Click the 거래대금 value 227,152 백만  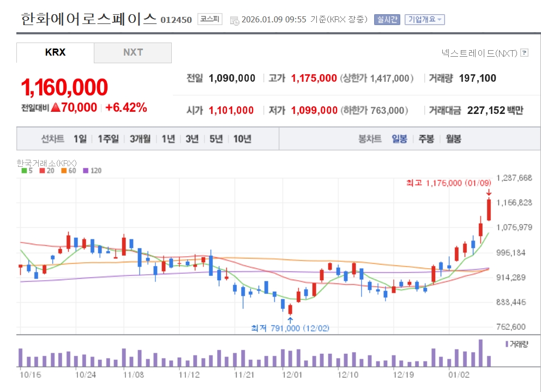(x=495, y=111)
